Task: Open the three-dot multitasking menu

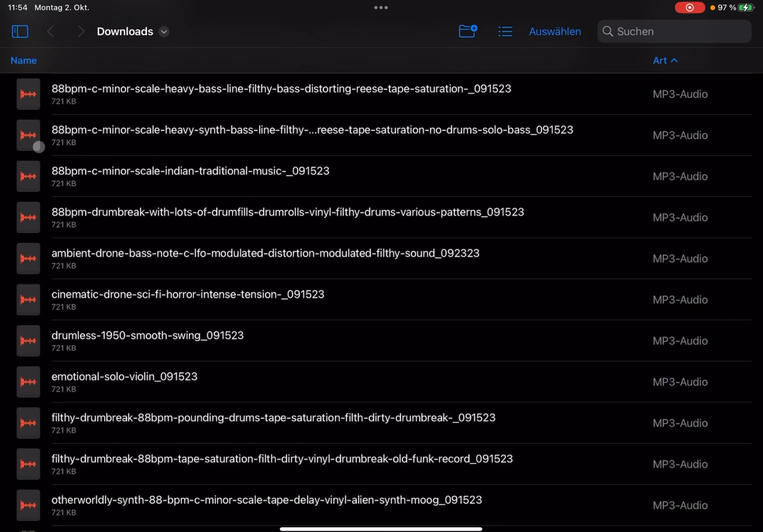Action: pyautogui.click(x=381, y=7)
